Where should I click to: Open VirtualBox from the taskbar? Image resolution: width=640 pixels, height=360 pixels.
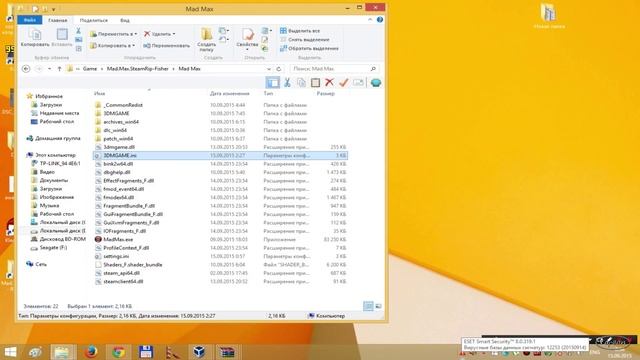[199, 352]
